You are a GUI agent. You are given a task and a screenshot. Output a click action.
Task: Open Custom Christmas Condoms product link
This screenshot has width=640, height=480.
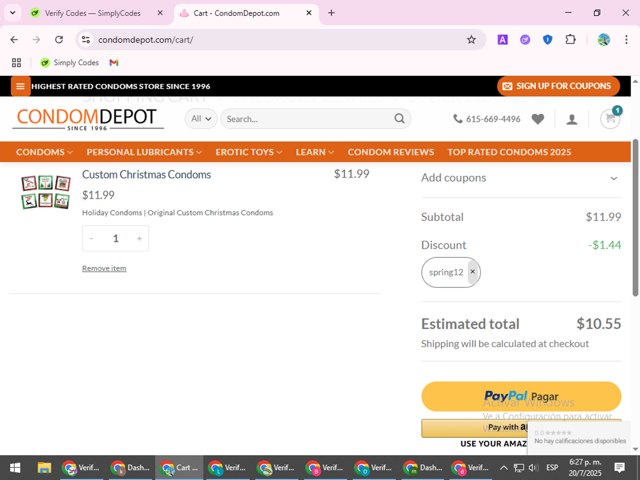(147, 174)
